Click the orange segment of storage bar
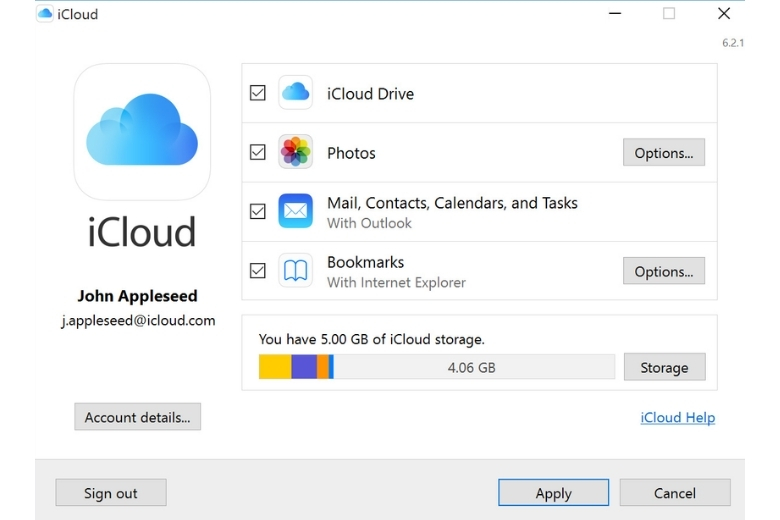The image size is (780, 520). coord(323,367)
